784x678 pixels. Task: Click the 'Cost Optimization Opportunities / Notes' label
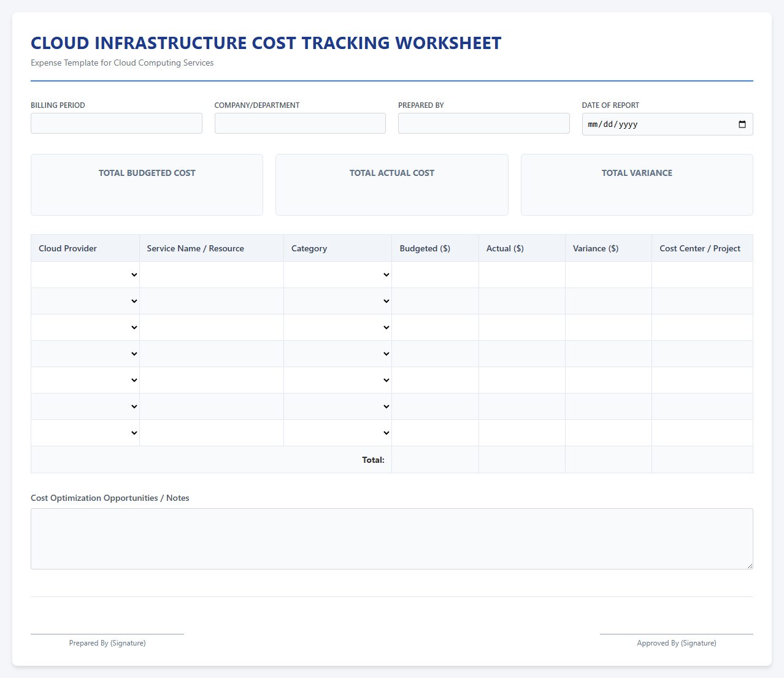tap(110, 498)
